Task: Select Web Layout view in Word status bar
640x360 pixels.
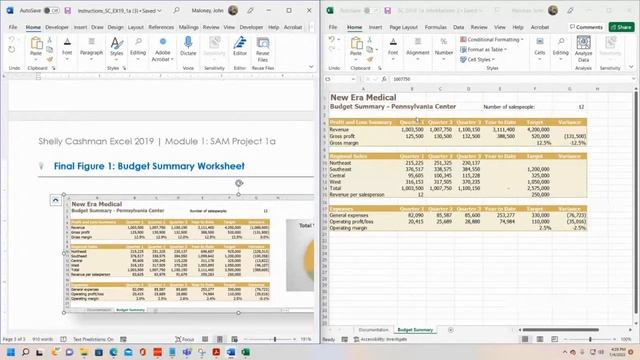Action: point(234,339)
